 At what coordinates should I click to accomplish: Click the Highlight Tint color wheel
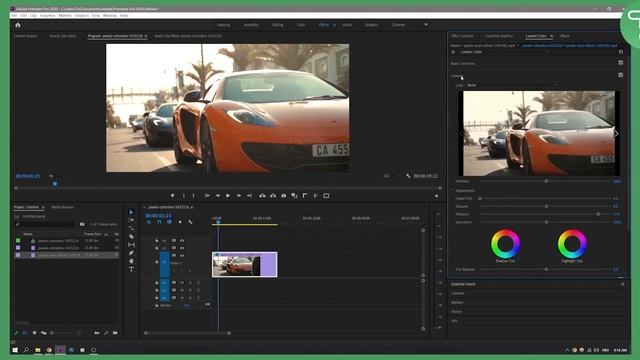coord(572,244)
